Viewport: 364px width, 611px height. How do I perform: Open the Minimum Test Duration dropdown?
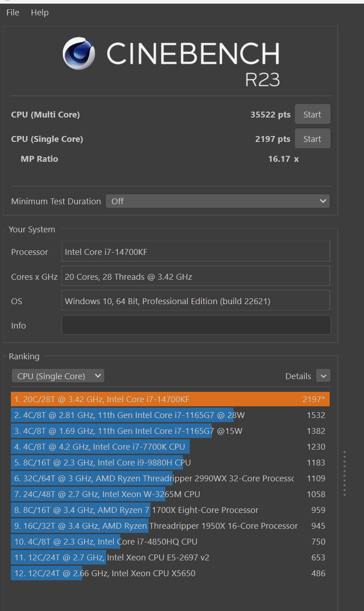[218, 201]
